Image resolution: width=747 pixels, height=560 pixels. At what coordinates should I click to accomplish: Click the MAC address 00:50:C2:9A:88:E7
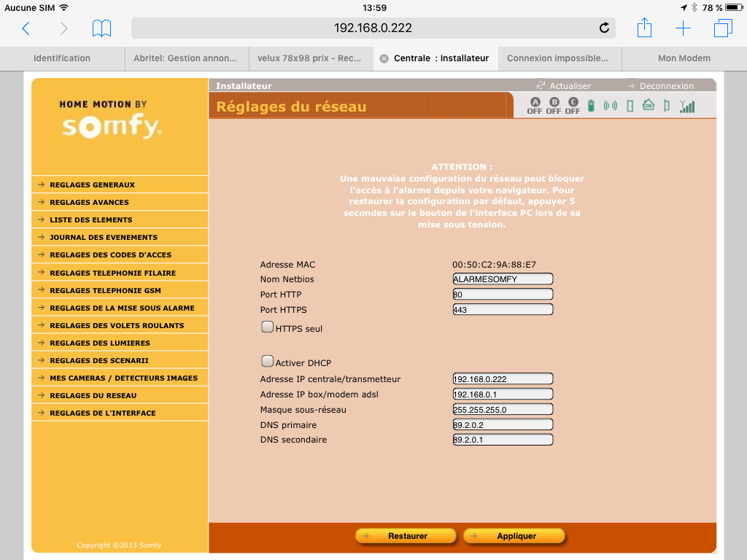[x=494, y=265]
